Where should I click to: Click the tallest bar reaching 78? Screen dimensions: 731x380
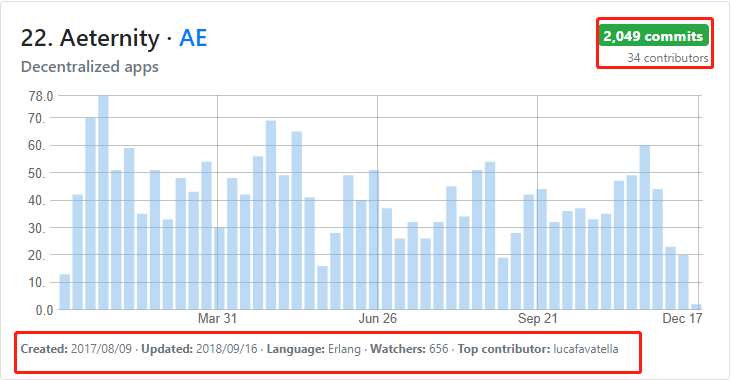pos(103,202)
